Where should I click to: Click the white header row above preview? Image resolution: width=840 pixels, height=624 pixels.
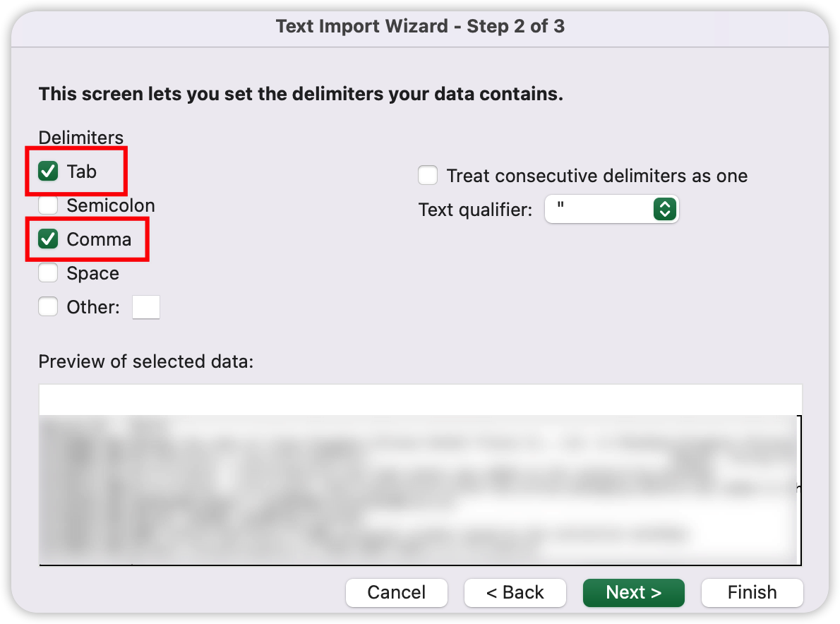point(420,400)
